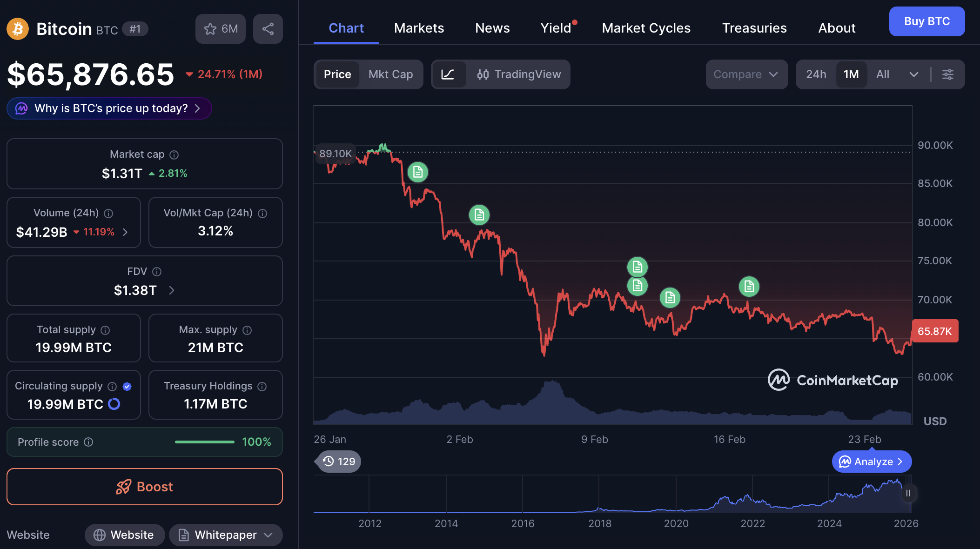The width and height of the screenshot is (980, 549).
Task: Click Market cap info icon
Action: point(174,154)
